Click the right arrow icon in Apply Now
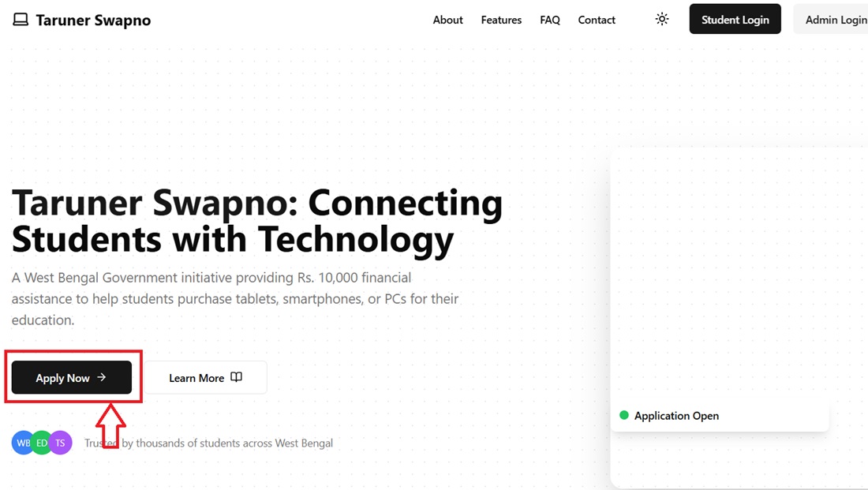 pyautogui.click(x=102, y=378)
